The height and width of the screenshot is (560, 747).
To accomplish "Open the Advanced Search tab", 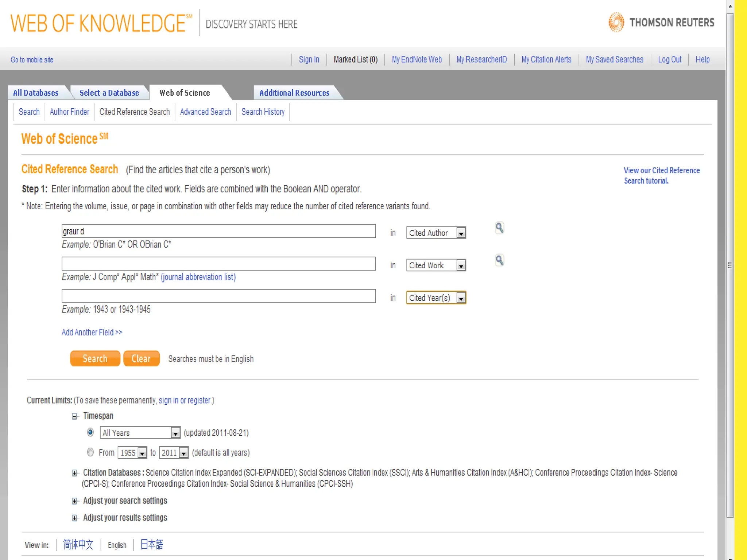I will [x=205, y=112].
